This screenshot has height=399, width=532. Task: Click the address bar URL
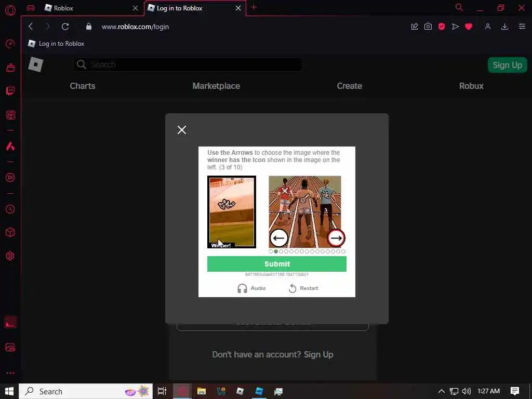[135, 27]
